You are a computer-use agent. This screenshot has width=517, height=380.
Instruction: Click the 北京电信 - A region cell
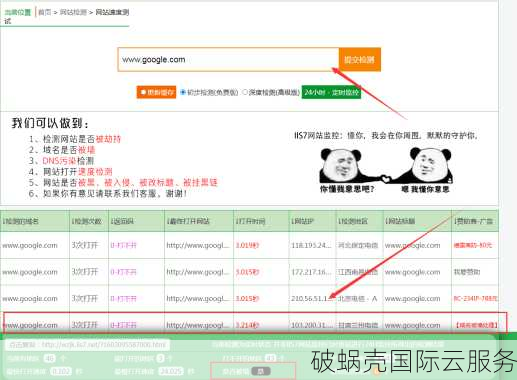358,299
